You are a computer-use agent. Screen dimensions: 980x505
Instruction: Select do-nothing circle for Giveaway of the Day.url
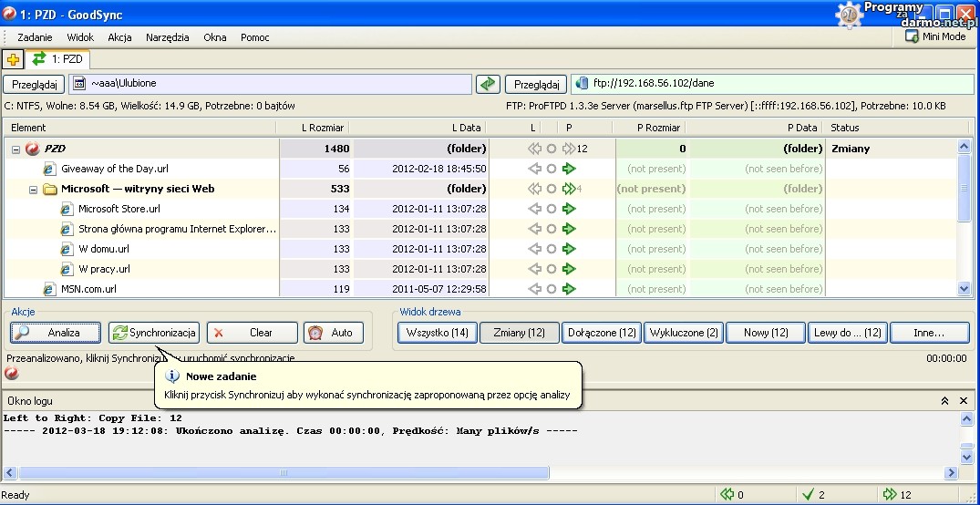pos(551,169)
